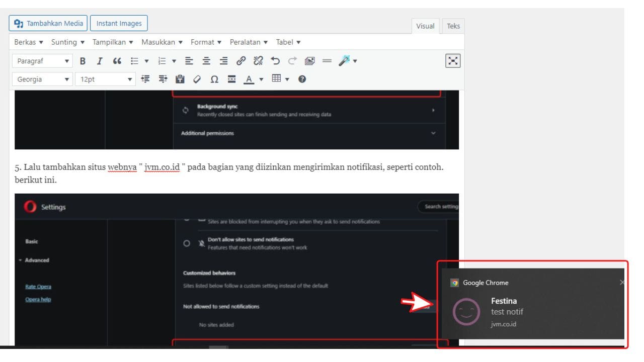Screen dimensions: 644x362
Task: Insert a special character (Omega)
Action: [x=214, y=79]
